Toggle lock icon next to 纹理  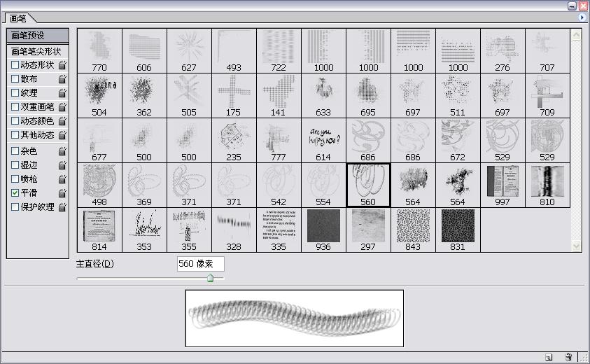coord(62,92)
